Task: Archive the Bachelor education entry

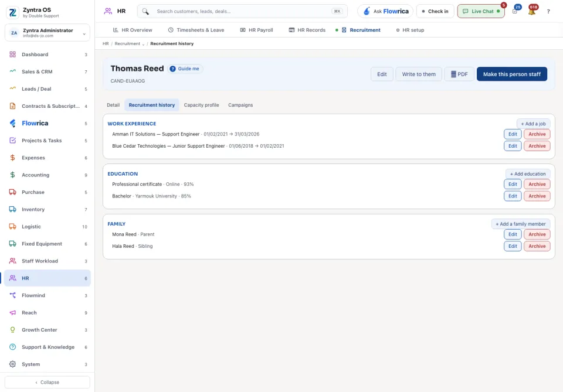Action: (537, 196)
